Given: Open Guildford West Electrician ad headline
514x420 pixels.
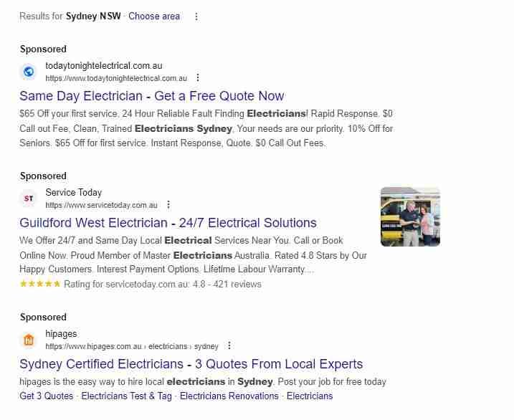Looking at the screenshot, I should click(x=168, y=223).
